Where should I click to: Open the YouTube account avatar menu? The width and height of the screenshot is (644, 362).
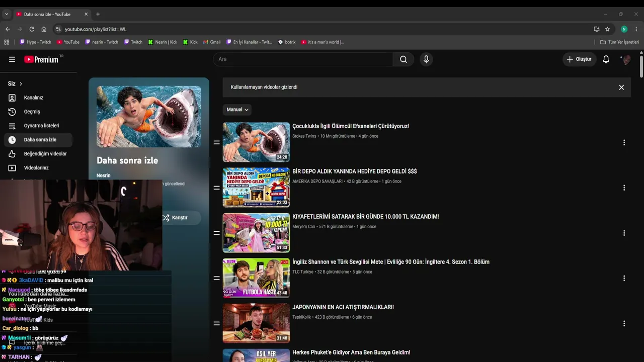pos(626,60)
